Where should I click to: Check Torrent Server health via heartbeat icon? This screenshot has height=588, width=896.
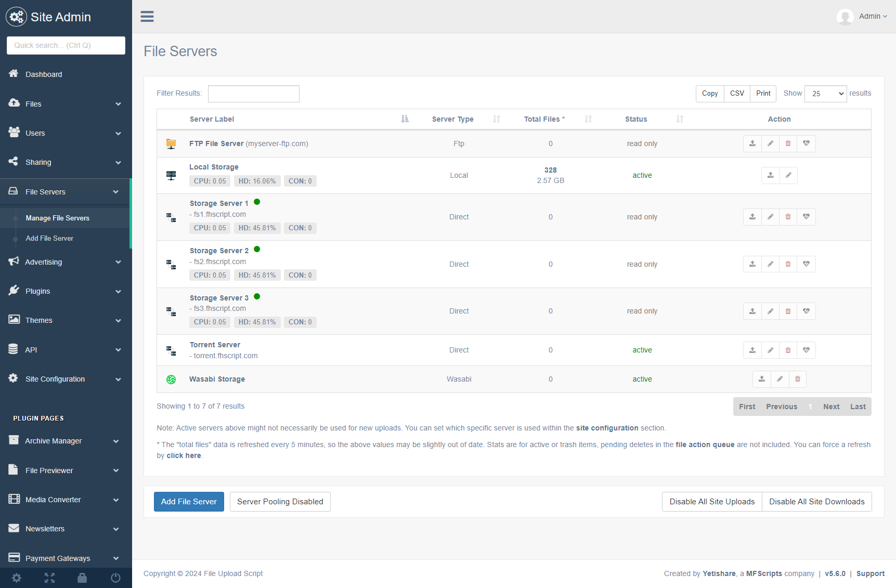806,350
